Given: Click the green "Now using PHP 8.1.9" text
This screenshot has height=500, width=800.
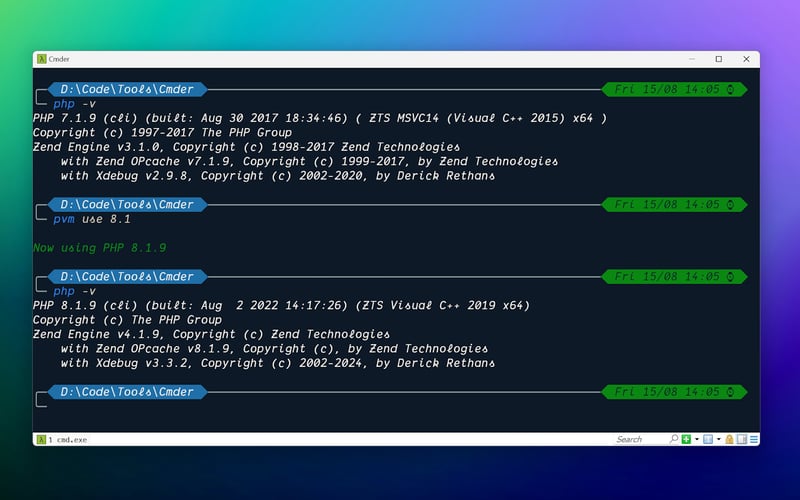Looking at the screenshot, I should (x=99, y=248).
